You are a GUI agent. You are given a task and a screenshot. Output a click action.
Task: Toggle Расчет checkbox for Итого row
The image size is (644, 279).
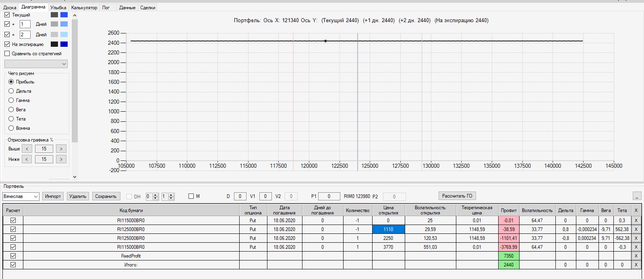tap(13, 264)
